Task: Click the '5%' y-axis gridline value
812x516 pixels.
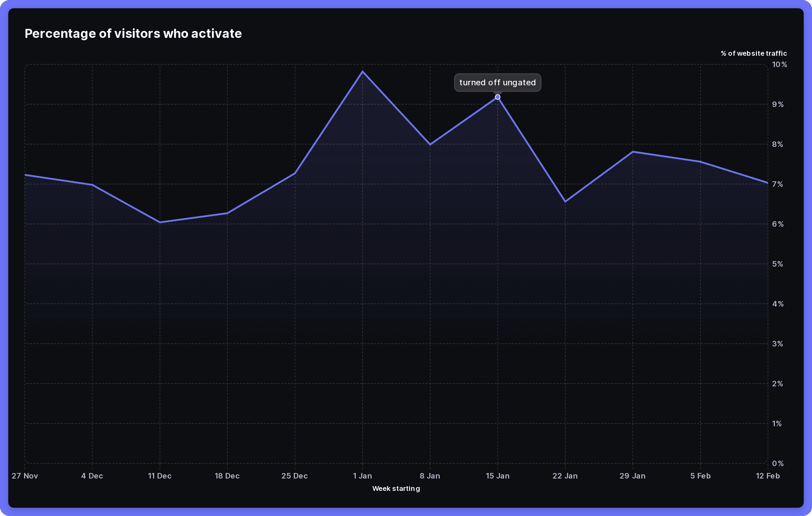Action: pyautogui.click(x=777, y=264)
